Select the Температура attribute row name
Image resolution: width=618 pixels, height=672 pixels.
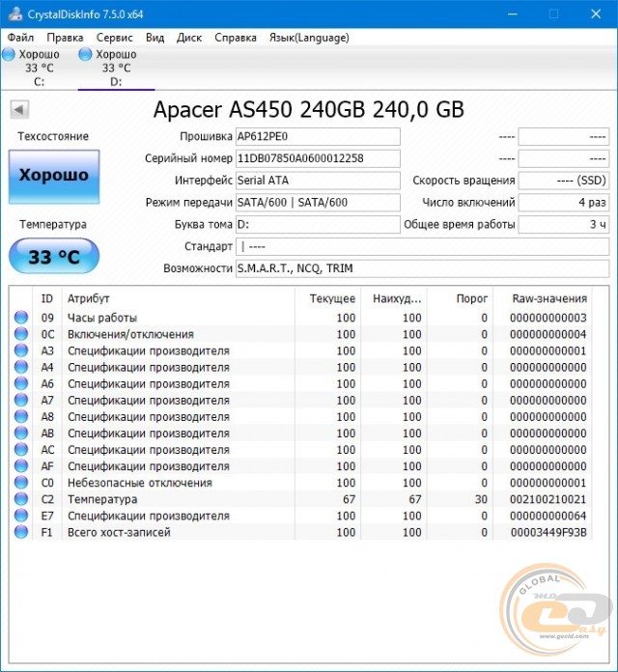[x=102, y=499]
